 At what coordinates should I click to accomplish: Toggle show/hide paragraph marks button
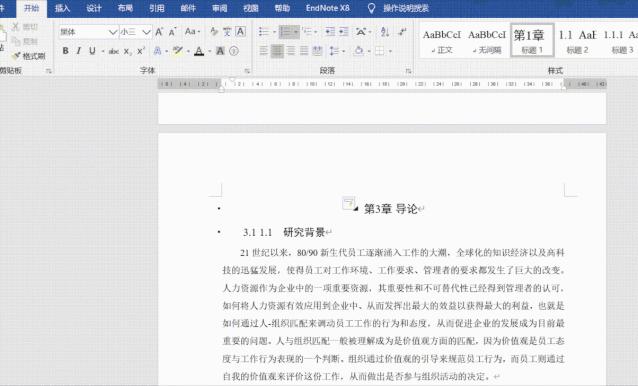click(x=402, y=32)
